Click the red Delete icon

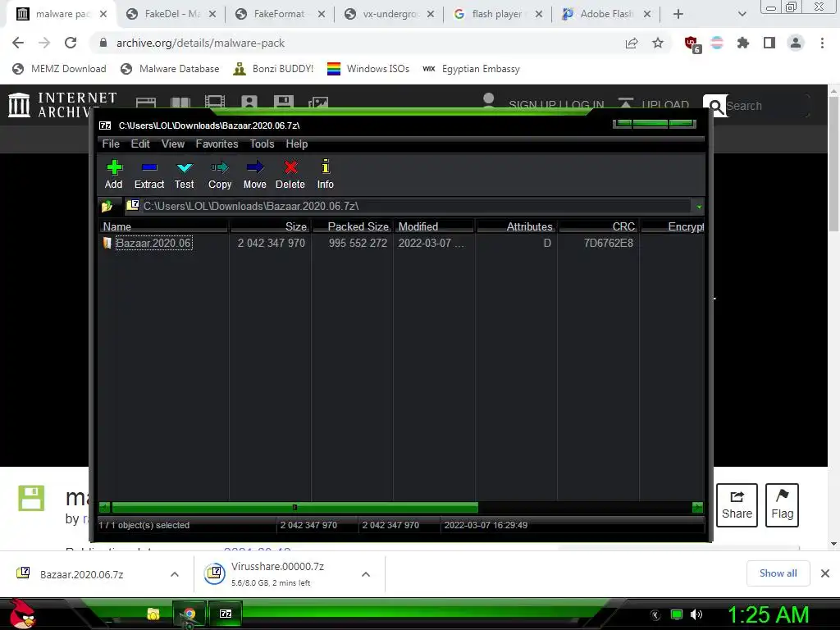point(290,175)
